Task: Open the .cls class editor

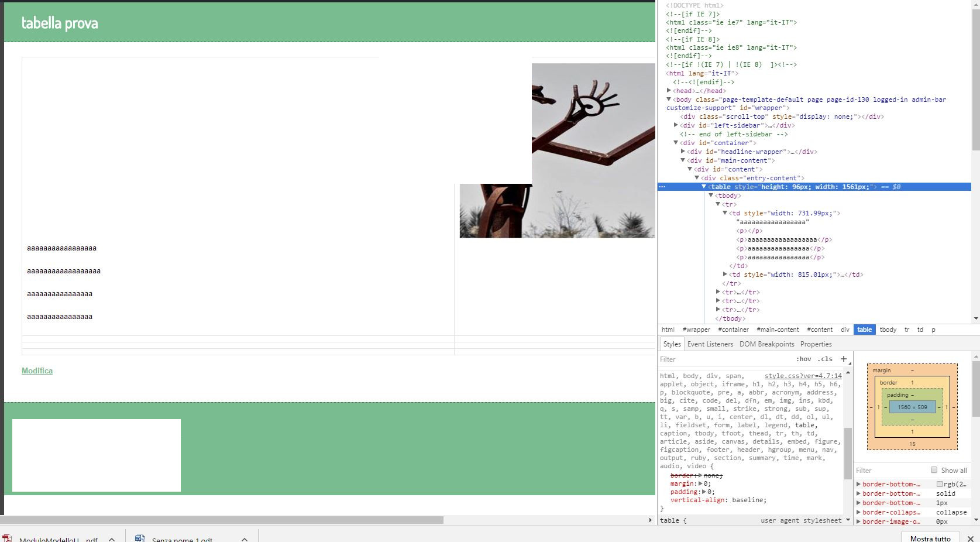Action: [x=825, y=359]
